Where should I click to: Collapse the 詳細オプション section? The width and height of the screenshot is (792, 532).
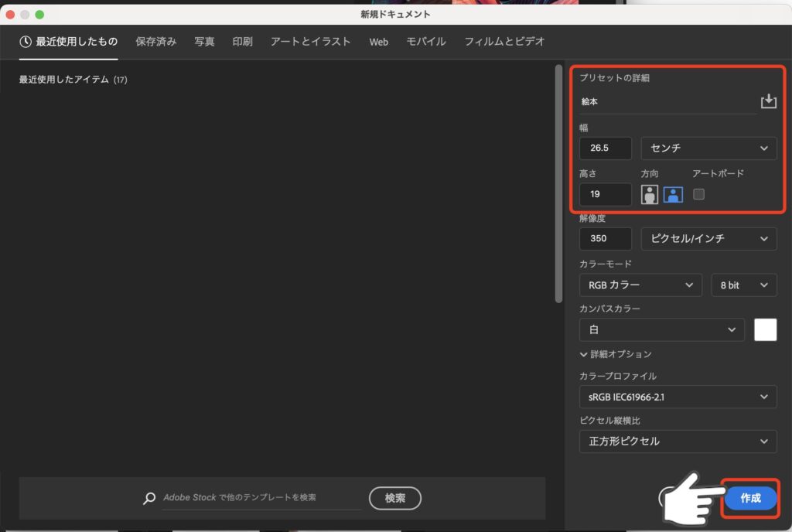[x=616, y=354]
